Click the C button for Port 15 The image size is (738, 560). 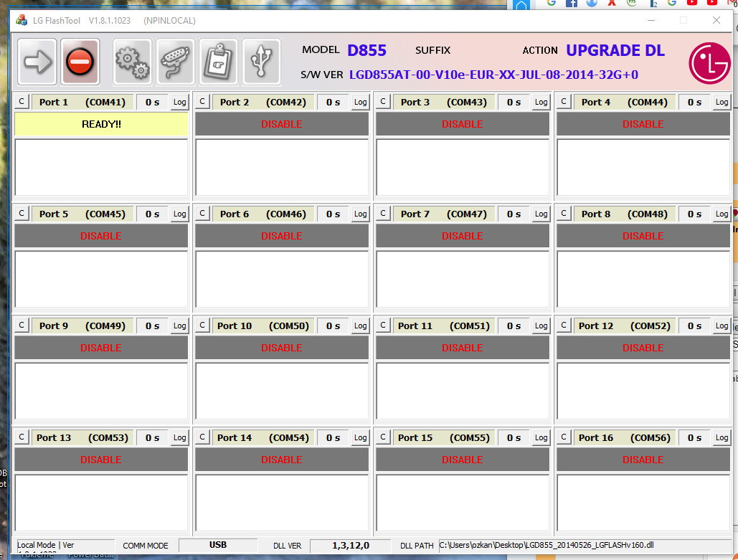[383, 437]
